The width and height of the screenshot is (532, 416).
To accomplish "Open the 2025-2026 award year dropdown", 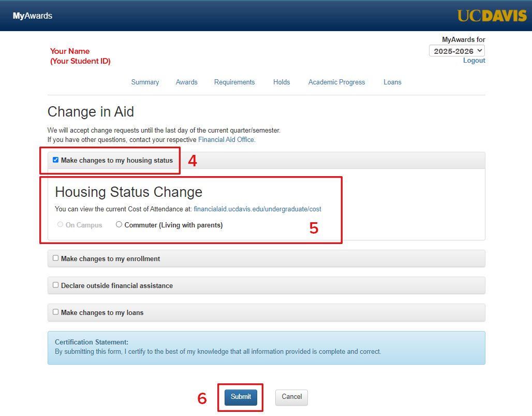I will 457,51.
